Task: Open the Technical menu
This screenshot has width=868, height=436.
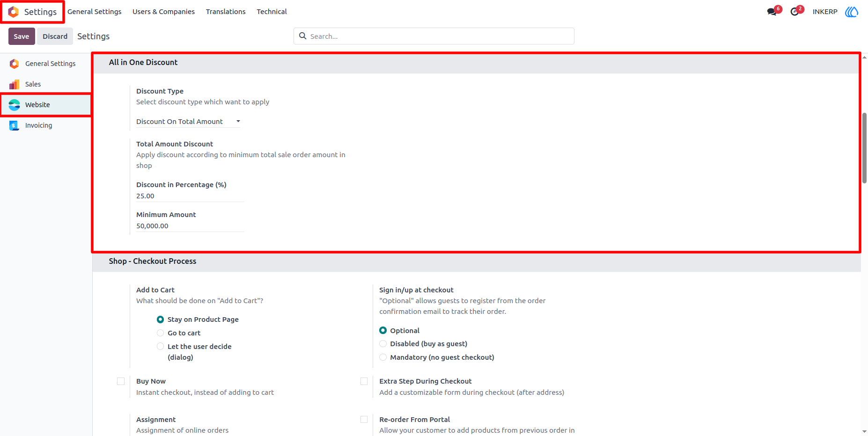Action: tap(272, 12)
